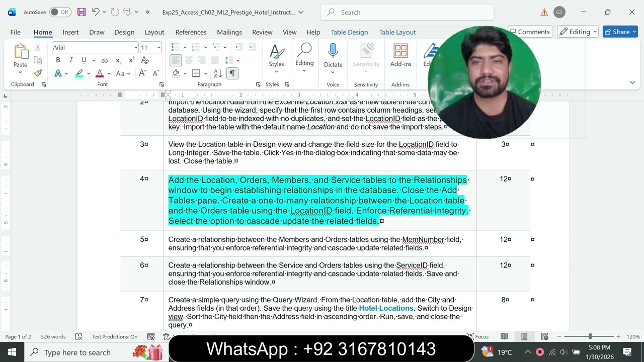Click the Focus mode button
The image size is (644, 362).
click(x=477, y=336)
